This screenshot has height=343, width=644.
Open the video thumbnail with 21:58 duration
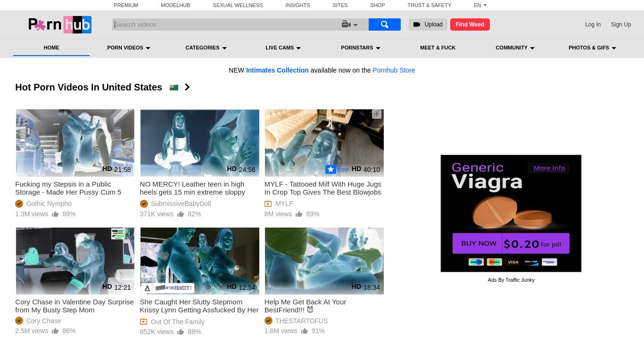pos(75,143)
